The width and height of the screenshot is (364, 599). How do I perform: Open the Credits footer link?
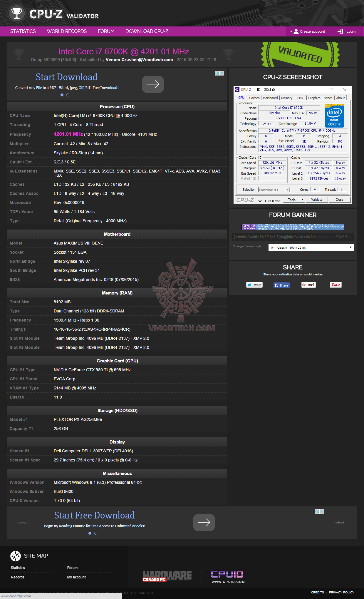click(318, 592)
